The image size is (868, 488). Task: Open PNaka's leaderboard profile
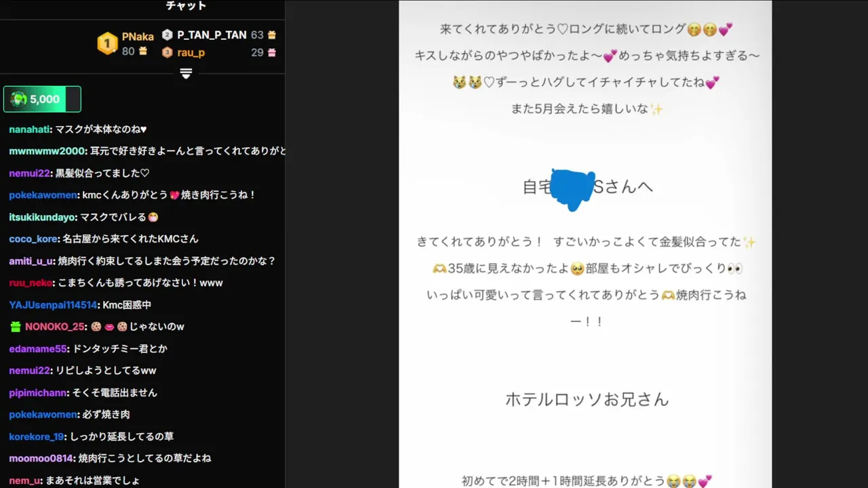(x=138, y=37)
